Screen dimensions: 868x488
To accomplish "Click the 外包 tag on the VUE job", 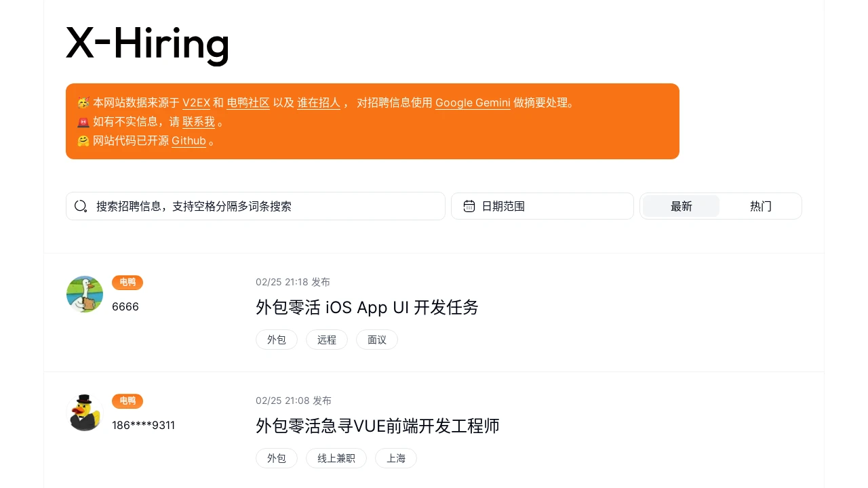I will [277, 459].
